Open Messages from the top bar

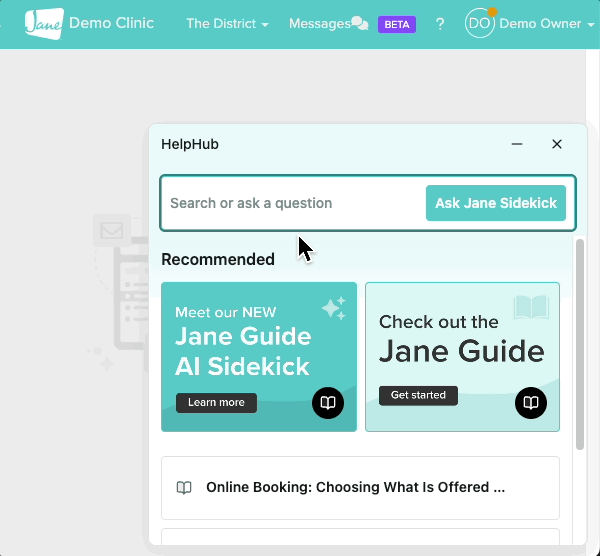click(x=320, y=24)
